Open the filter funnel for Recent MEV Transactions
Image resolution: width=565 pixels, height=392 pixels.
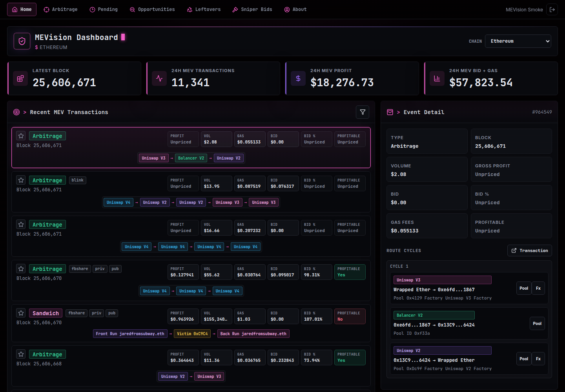tap(363, 112)
